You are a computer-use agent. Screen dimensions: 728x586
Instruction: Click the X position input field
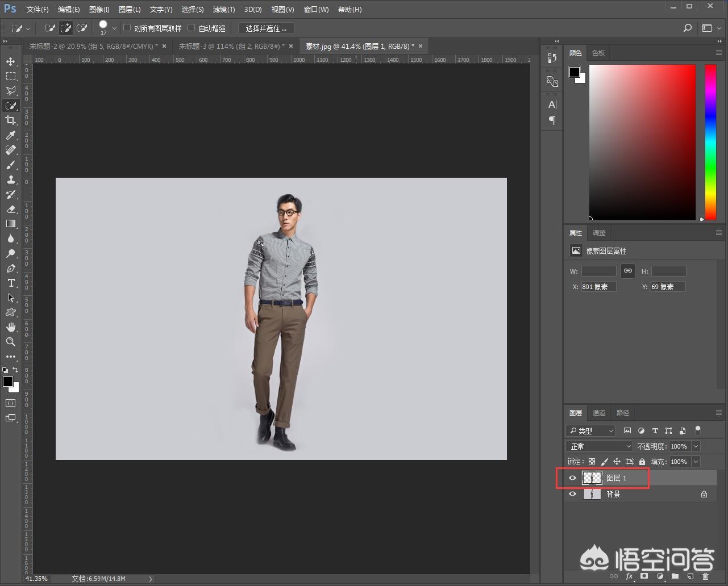coord(598,287)
